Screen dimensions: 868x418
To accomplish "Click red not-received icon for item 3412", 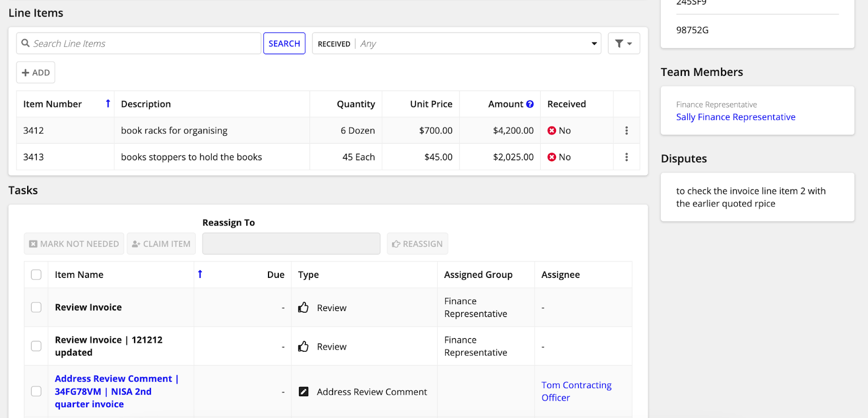I will pyautogui.click(x=552, y=130).
